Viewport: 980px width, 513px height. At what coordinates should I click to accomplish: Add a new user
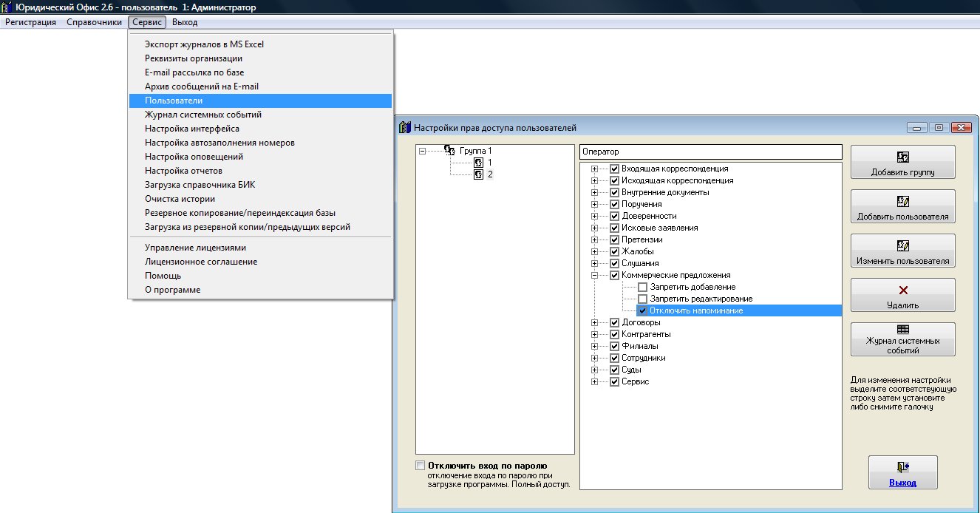902,206
